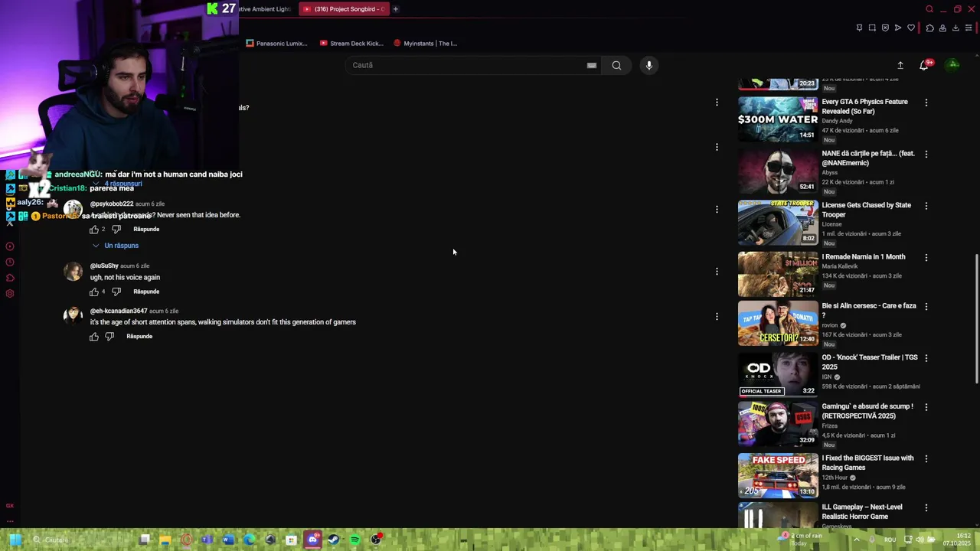This screenshot has height=551, width=980.
Task: Click the heart bookmark icon
Action: coord(911,28)
